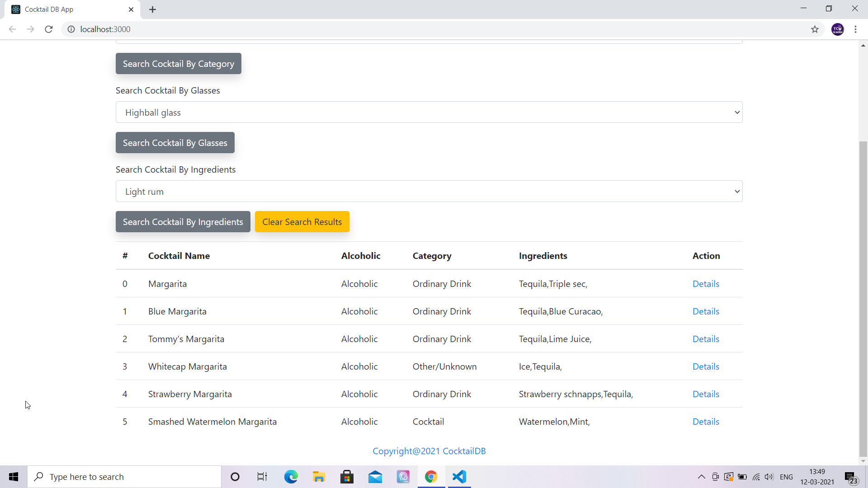Open a new browser tab
This screenshot has height=488, width=868.
click(x=153, y=9)
